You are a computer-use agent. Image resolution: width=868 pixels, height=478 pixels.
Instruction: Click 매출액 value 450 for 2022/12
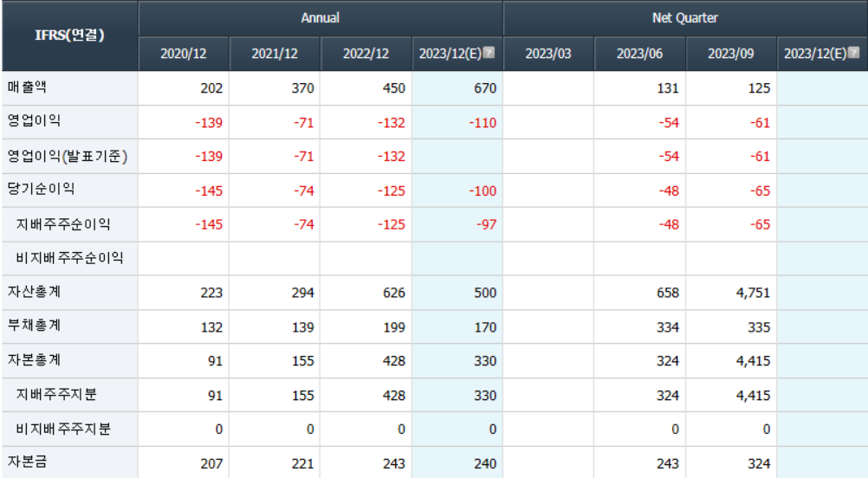(394, 88)
